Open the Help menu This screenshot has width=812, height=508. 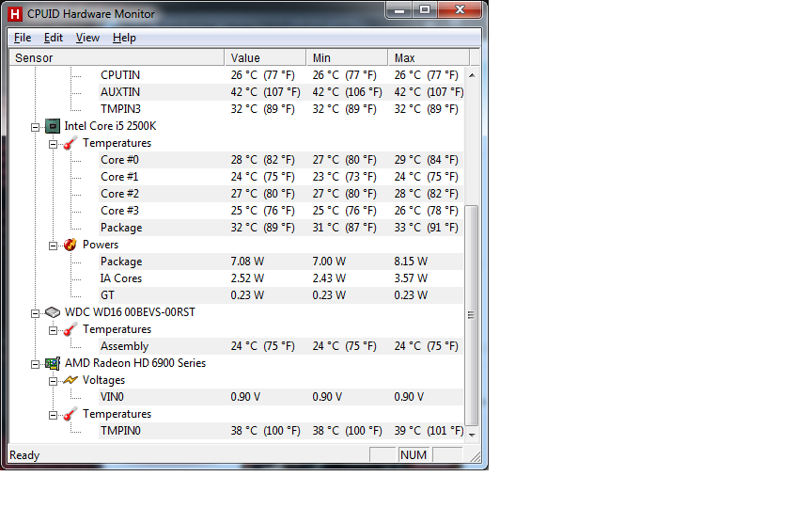coord(124,38)
